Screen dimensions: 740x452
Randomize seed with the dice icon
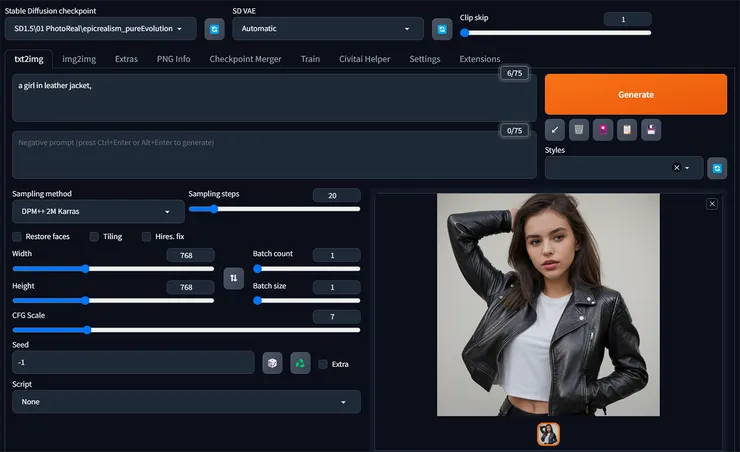tap(272, 363)
